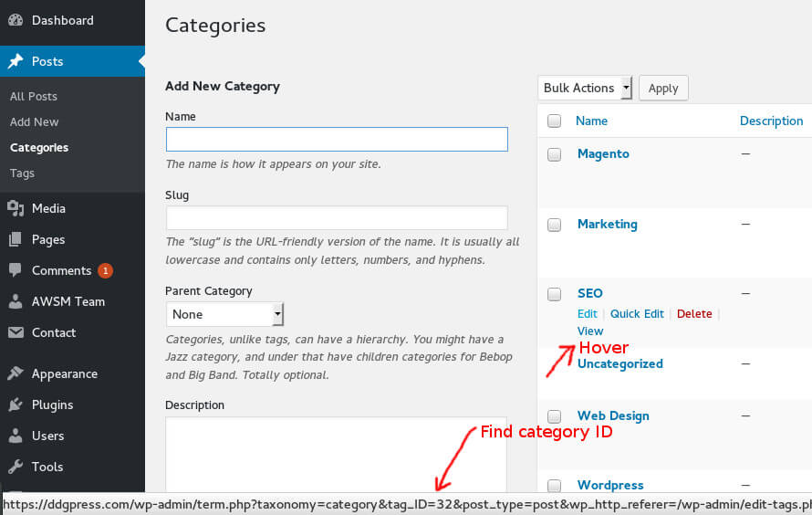Click the Contact envelope icon
The width and height of the screenshot is (812, 515).
click(16, 332)
